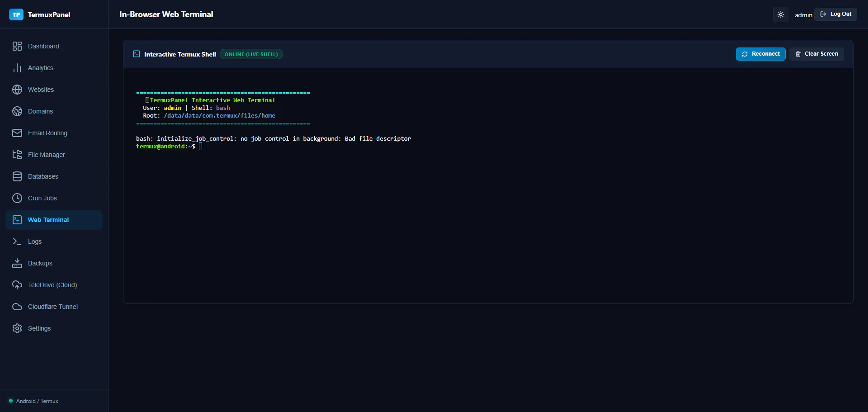This screenshot has height=412, width=868.
Task: Toggle light/dark theme with sun icon
Action: 781,14
